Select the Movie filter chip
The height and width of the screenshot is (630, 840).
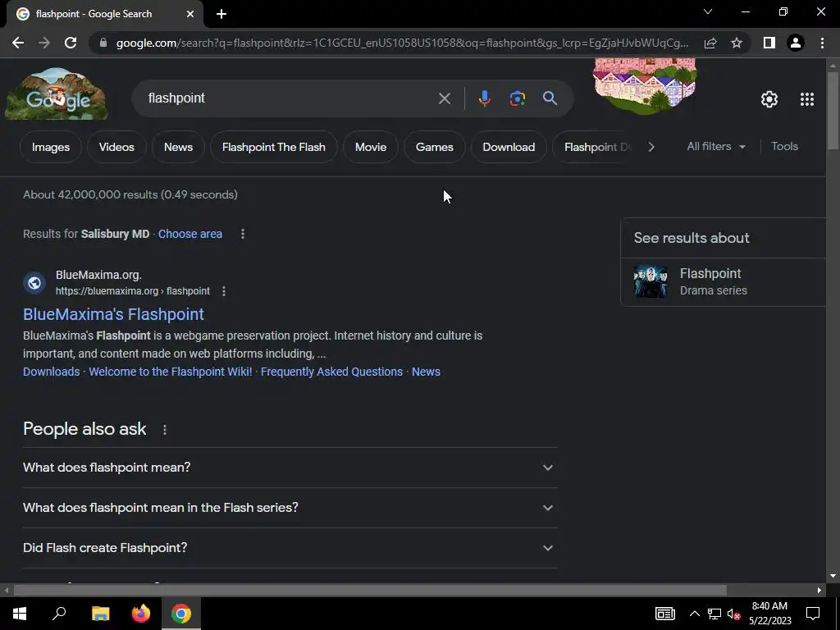pyautogui.click(x=371, y=147)
